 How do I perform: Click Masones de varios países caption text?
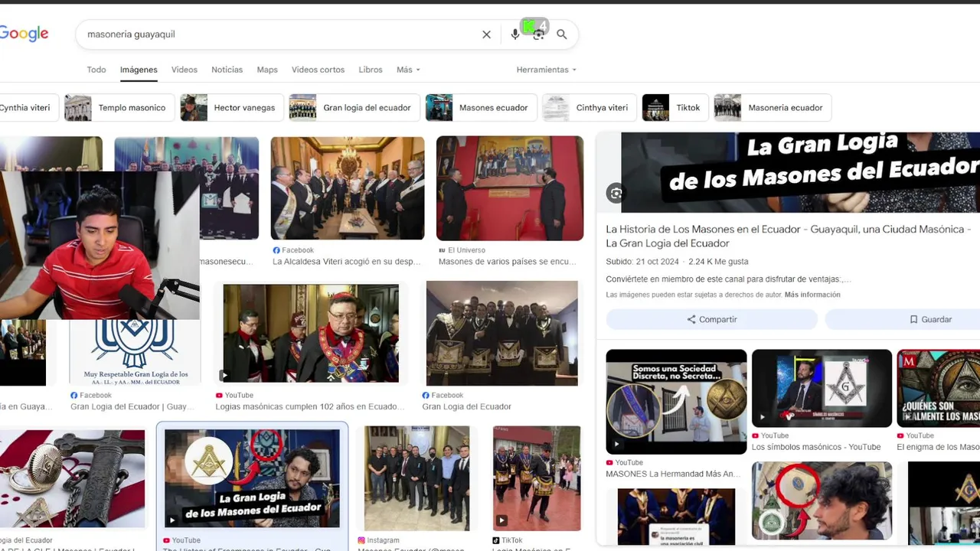[508, 262]
